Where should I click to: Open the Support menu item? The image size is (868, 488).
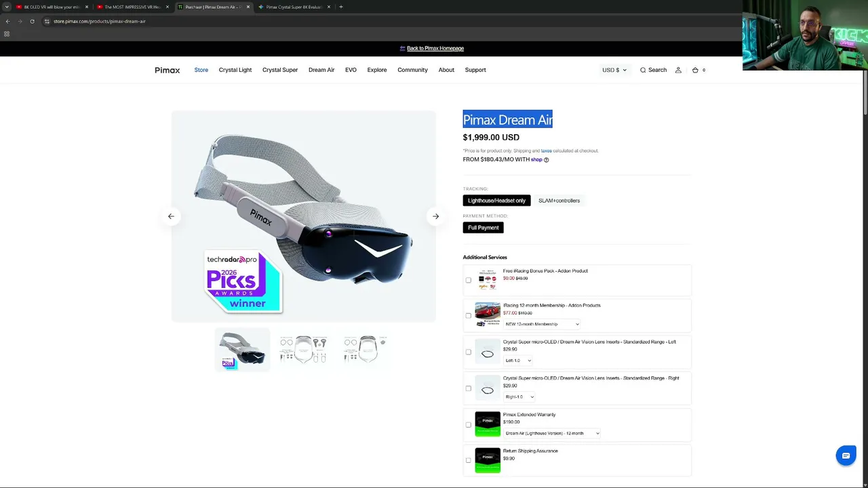coord(475,70)
